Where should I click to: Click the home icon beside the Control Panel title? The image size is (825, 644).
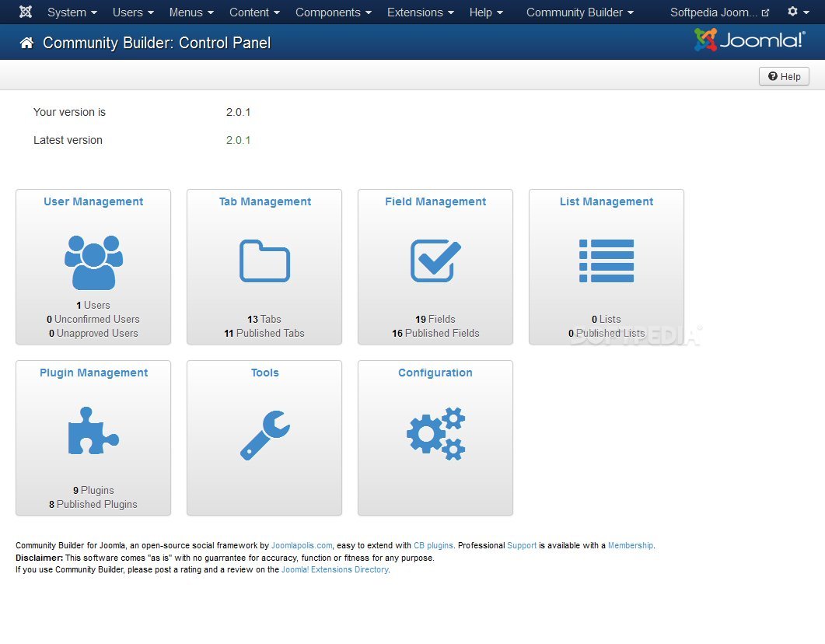(x=27, y=43)
